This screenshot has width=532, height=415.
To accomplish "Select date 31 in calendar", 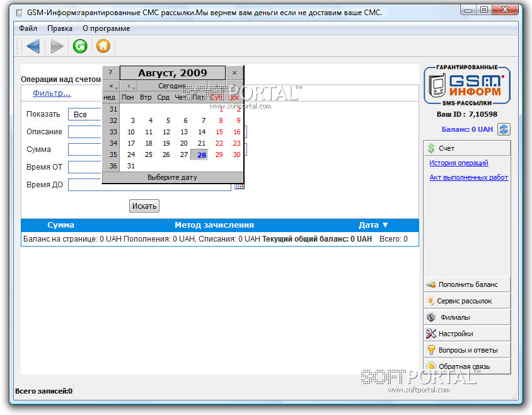I will pos(131,166).
